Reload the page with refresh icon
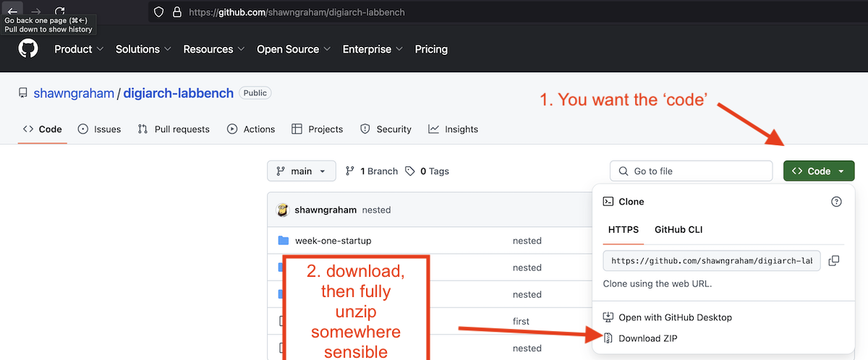 pos(60,12)
